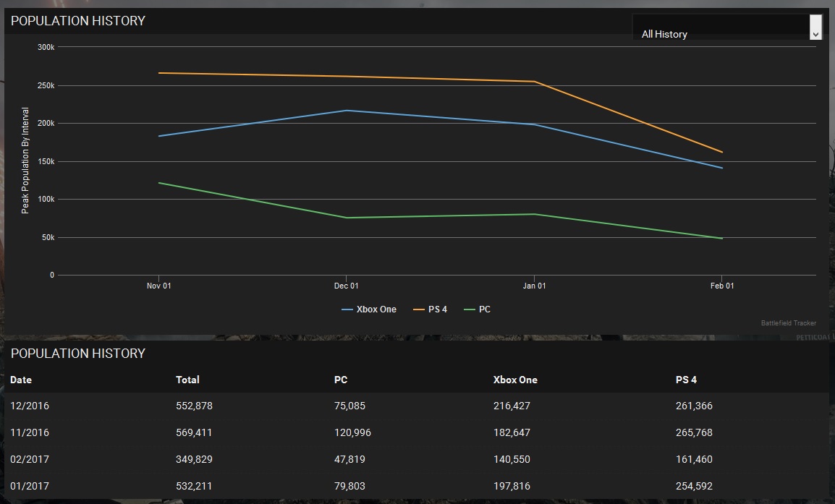Click the 300k y-axis label
The image size is (835, 504).
[46, 48]
